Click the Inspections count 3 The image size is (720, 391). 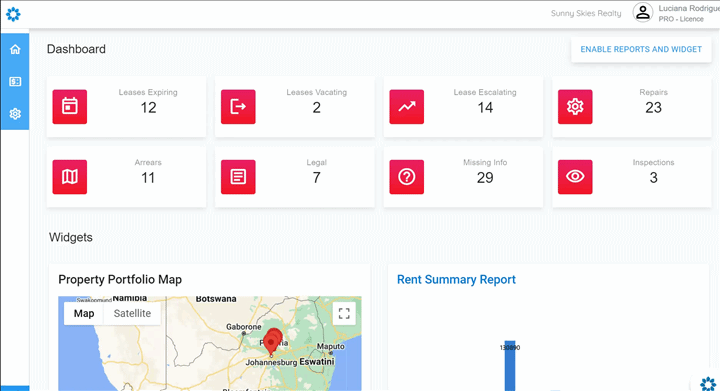click(653, 178)
